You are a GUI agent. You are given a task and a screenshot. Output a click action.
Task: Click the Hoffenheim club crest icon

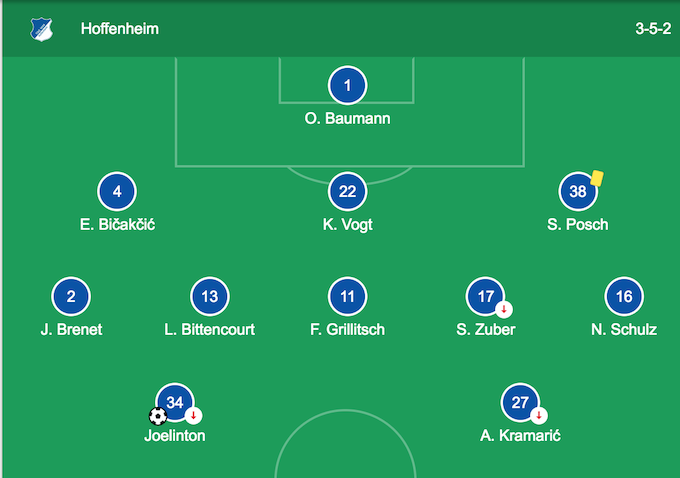(x=42, y=28)
